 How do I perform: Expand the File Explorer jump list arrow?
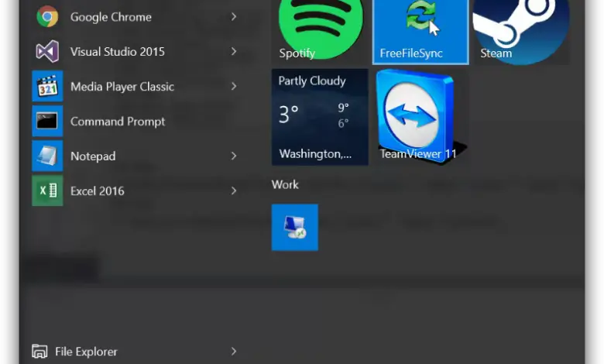233,352
